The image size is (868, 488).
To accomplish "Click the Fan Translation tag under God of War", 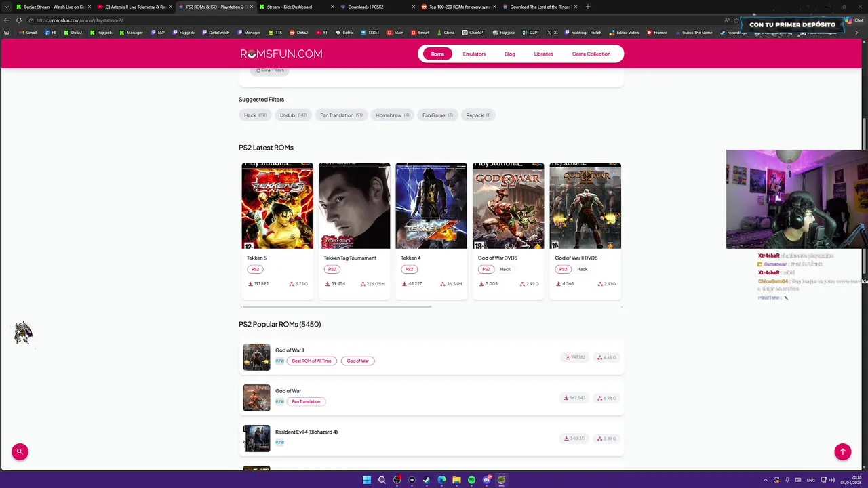I will [x=306, y=402].
